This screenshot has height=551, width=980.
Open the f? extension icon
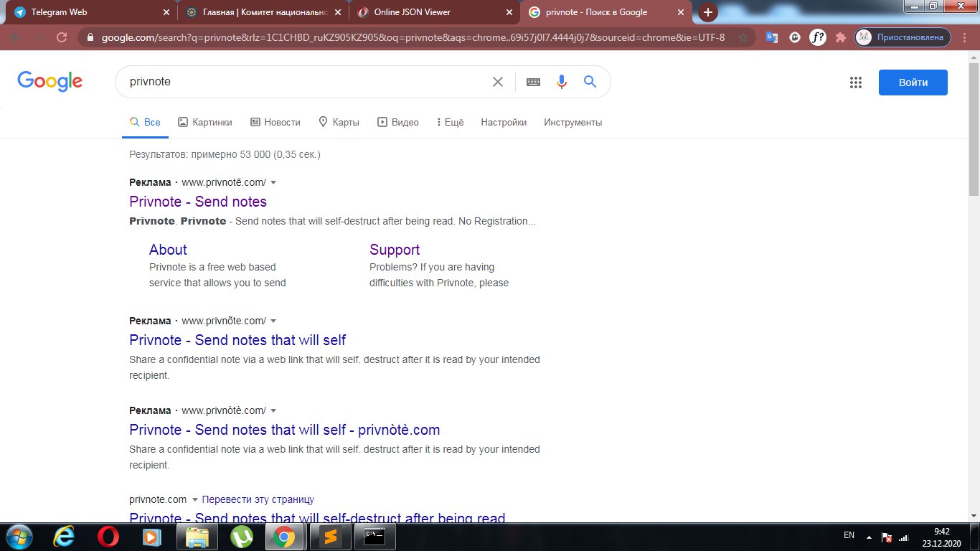pos(817,37)
